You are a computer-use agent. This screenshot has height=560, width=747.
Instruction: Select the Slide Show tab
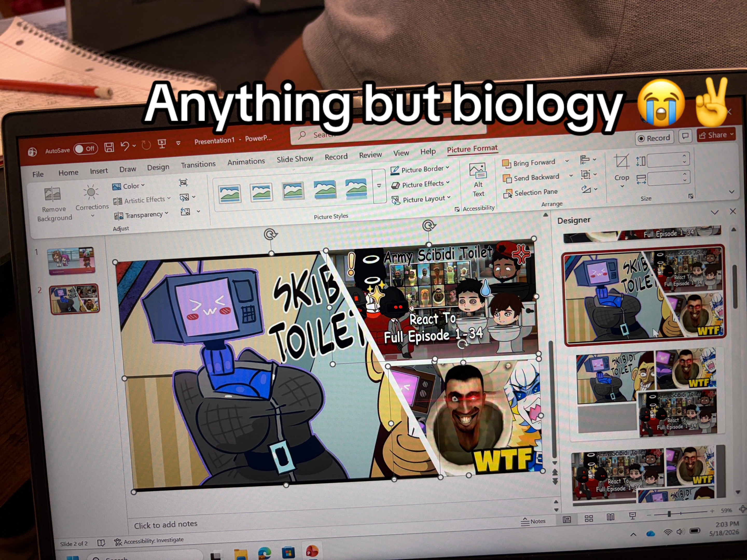295,159
